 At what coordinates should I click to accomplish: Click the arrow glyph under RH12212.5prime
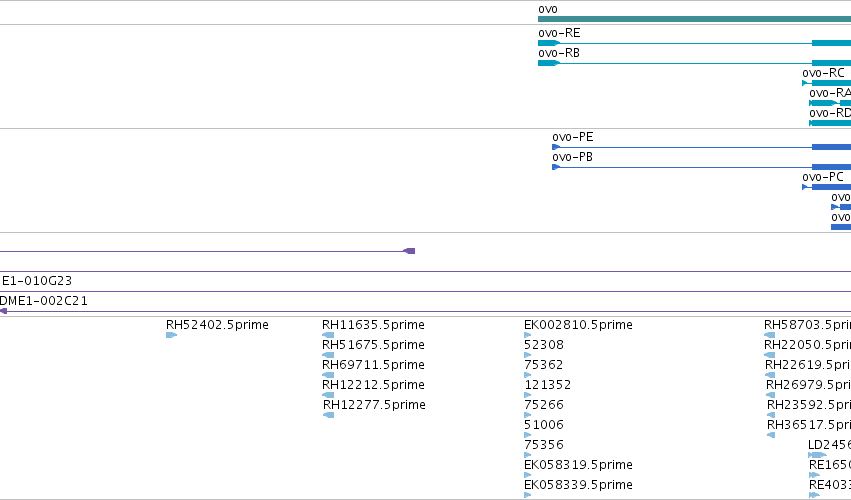pyautogui.click(x=328, y=395)
